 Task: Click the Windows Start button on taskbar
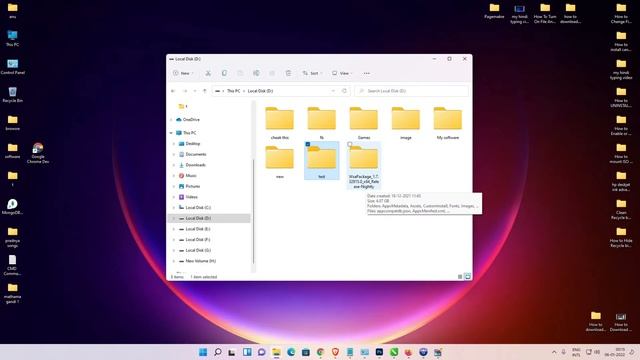pyautogui.click(x=203, y=352)
